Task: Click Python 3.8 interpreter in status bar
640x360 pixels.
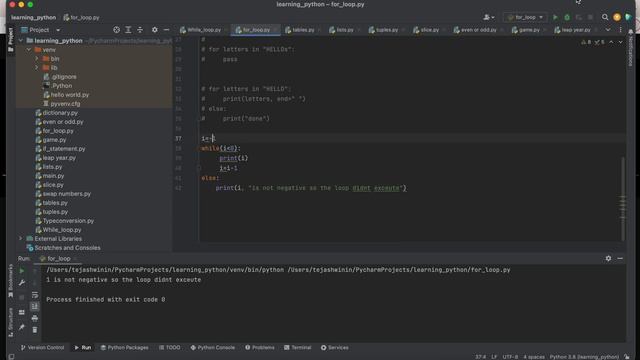Action: 584,357
